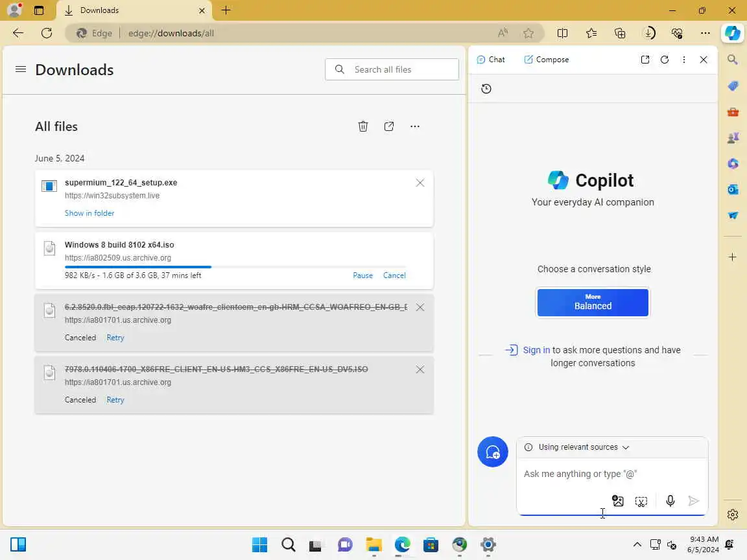Image resolution: width=747 pixels, height=560 pixels.
Task: Refresh the Copilot pane
Action: coord(665,60)
